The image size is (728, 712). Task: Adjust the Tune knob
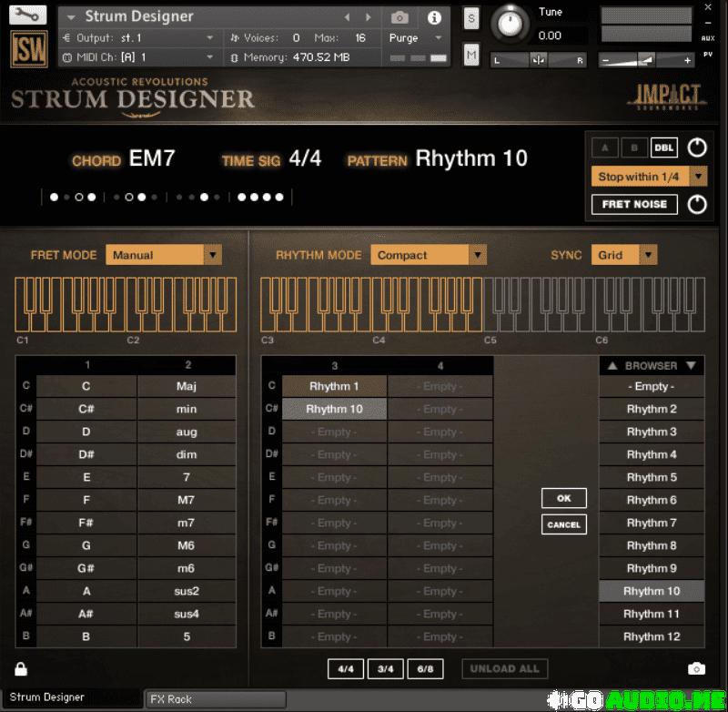point(511,25)
